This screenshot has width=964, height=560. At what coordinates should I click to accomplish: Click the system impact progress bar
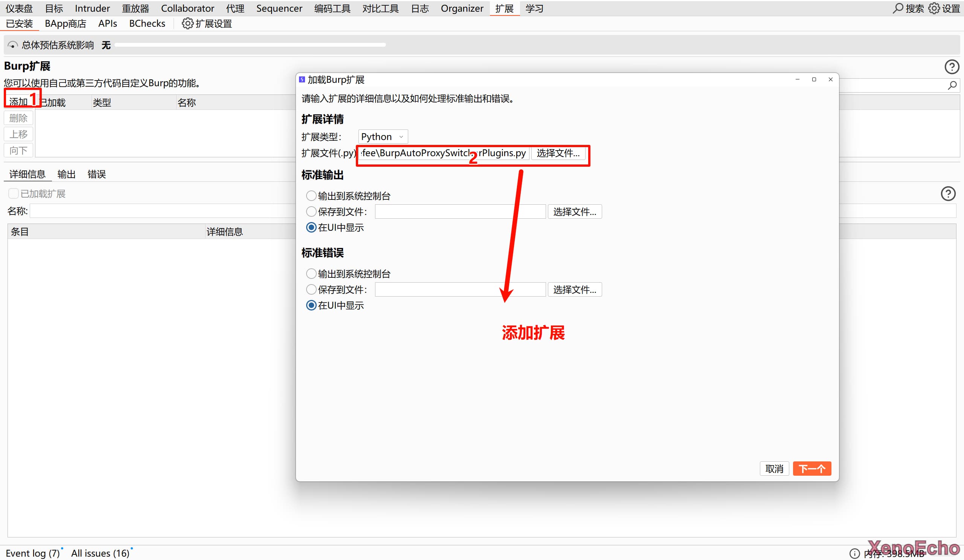pos(250,45)
